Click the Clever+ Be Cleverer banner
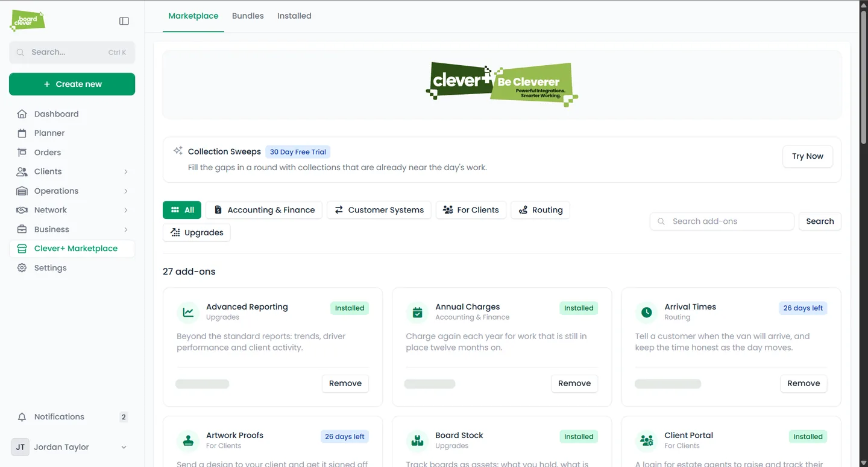 pos(502,85)
